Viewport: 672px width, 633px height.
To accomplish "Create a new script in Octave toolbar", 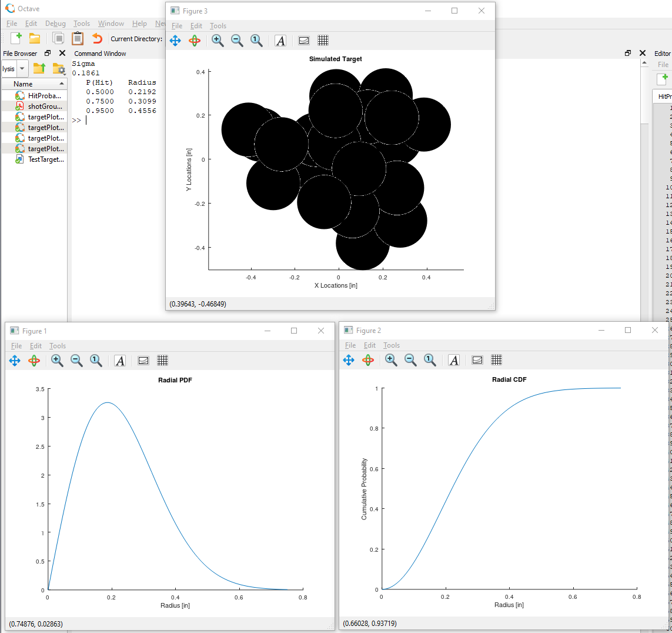I will 16,38.
